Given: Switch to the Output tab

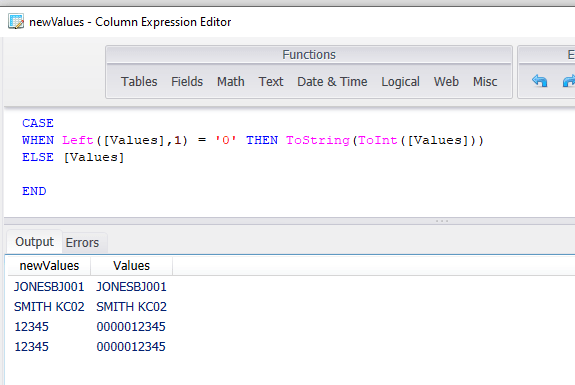Looking at the screenshot, I should [34, 242].
